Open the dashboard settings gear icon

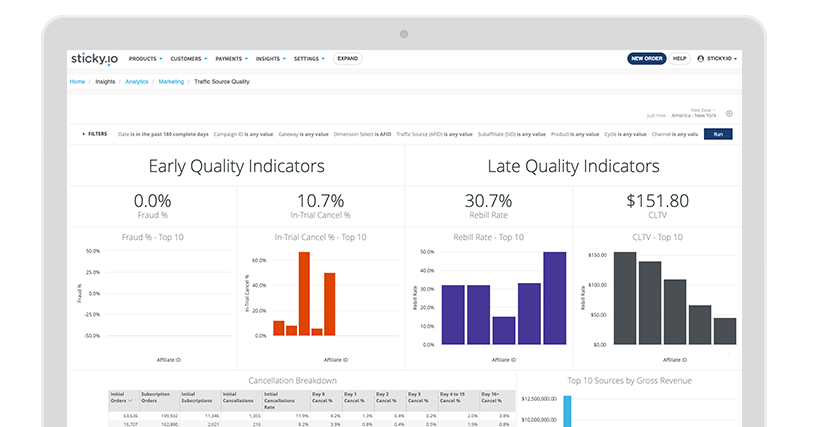(729, 114)
